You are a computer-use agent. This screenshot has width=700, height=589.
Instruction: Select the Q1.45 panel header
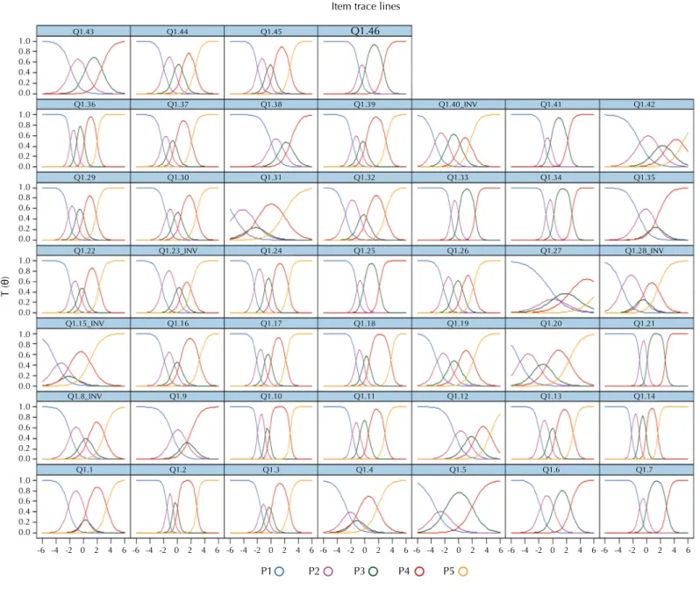click(271, 32)
